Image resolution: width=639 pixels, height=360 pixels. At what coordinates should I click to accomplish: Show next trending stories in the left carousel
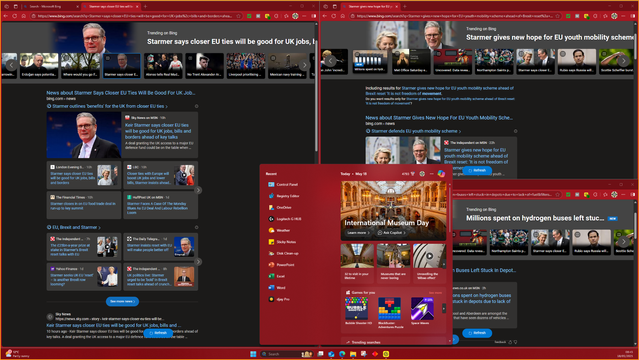point(304,65)
